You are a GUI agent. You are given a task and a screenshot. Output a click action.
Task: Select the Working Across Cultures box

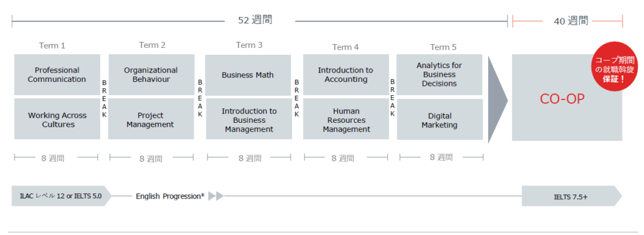pos(57,119)
